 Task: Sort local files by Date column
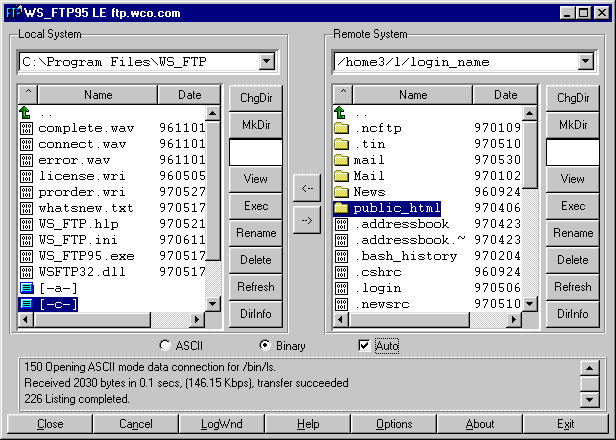point(189,95)
